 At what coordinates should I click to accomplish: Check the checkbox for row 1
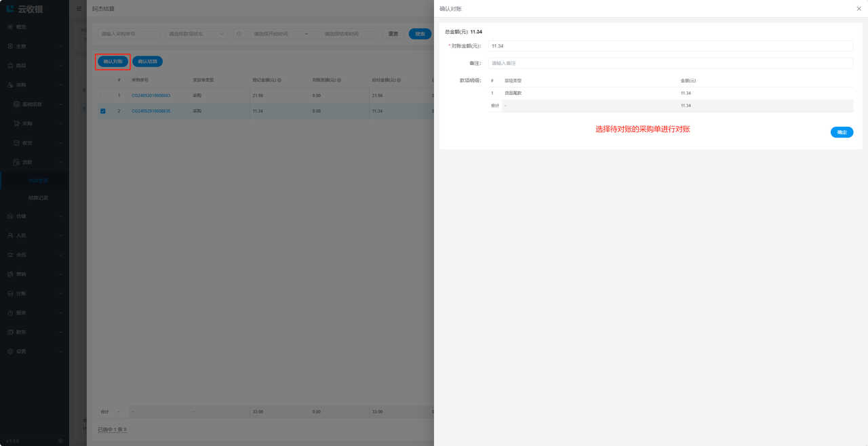103,96
